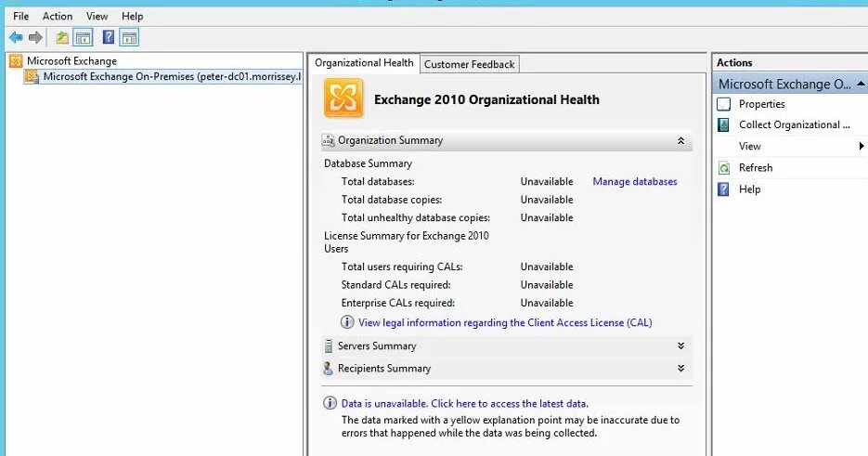Image resolution: width=868 pixels, height=456 pixels.
Task: Click Collect Organizational data icon
Action: pyautogui.click(x=723, y=124)
